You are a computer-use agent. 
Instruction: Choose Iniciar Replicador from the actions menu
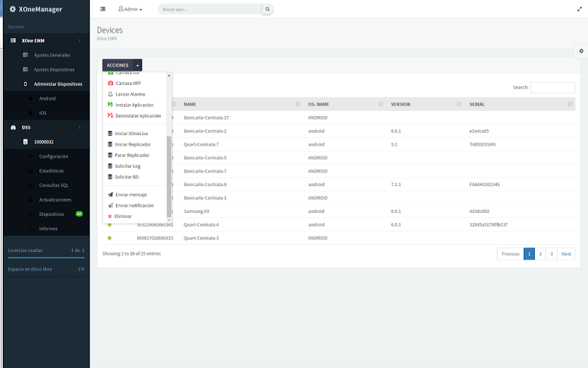(x=133, y=144)
